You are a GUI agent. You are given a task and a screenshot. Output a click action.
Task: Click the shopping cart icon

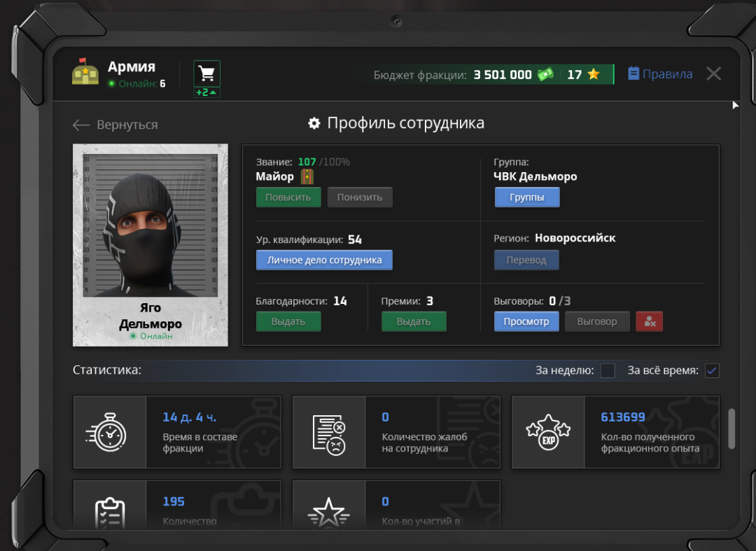(206, 73)
